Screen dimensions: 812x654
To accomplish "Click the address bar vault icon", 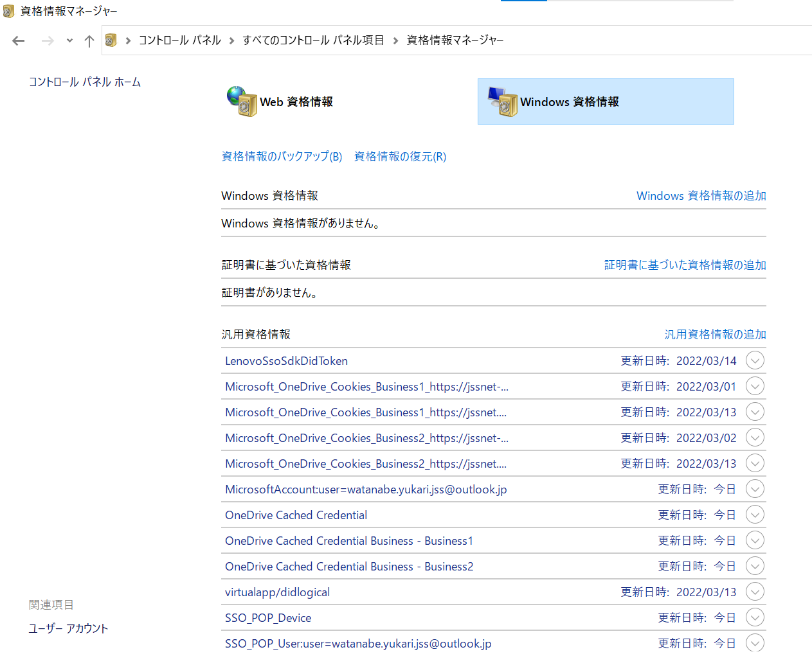I will click(x=111, y=40).
